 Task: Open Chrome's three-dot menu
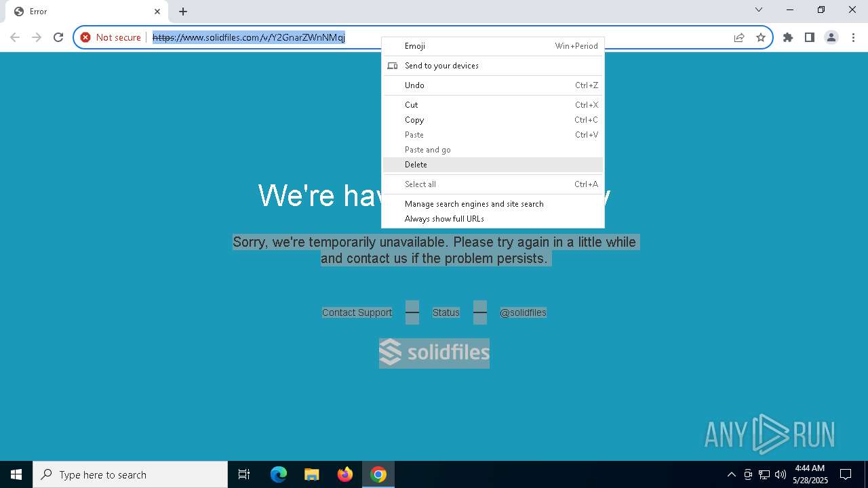click(853, 37)
